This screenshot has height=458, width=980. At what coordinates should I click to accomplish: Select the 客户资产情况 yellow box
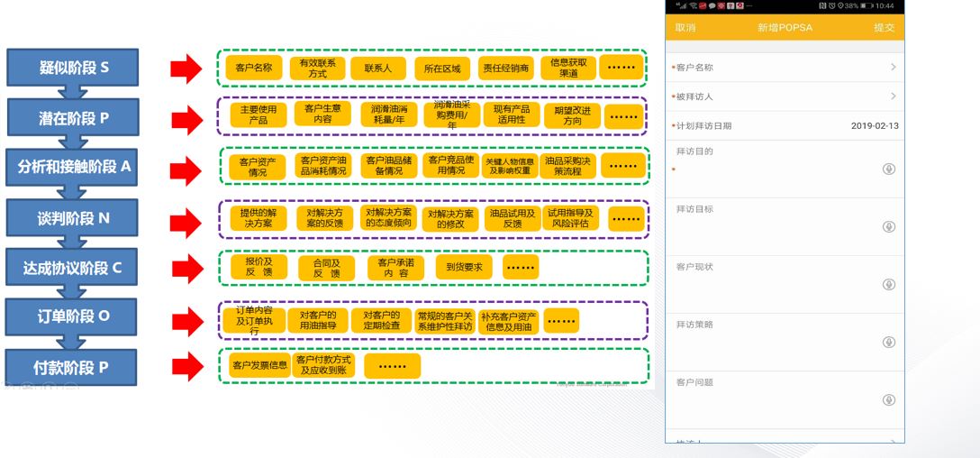pos(257,167)
